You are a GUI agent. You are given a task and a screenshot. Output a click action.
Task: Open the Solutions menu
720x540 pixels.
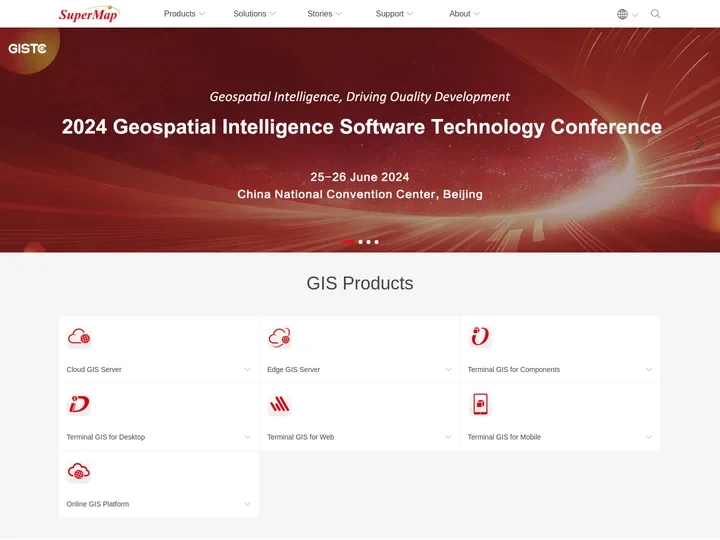point(254,14)
